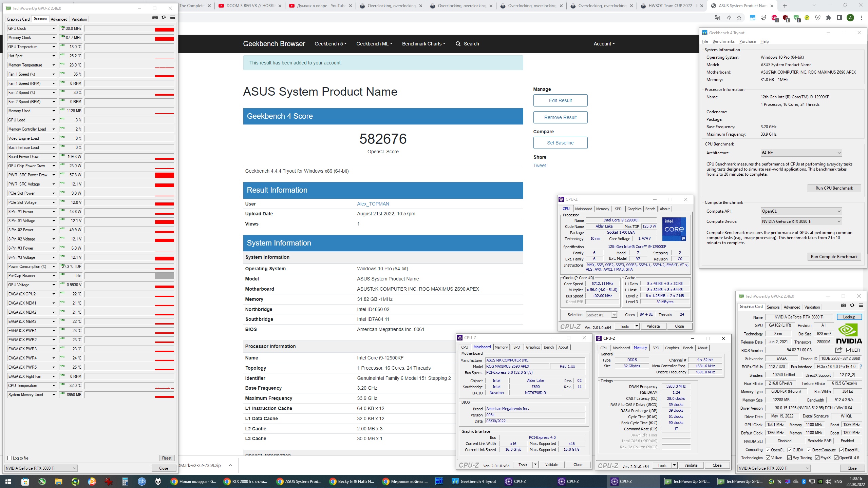This screenshot has width=868, height=488.
Task: Take screenshot in GPU-Z Sensors window
Action: [x=155, y=18]
